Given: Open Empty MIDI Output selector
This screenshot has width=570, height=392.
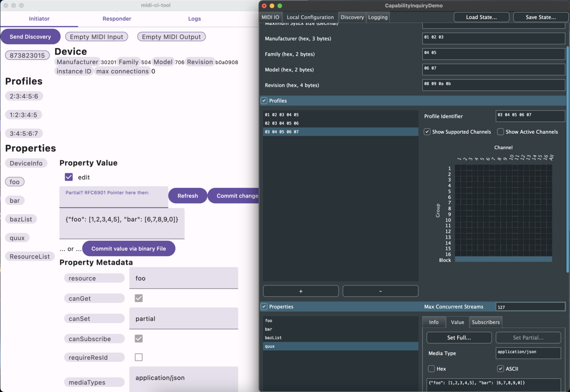Looking at the screenshot, I should [x=171, y=37].
